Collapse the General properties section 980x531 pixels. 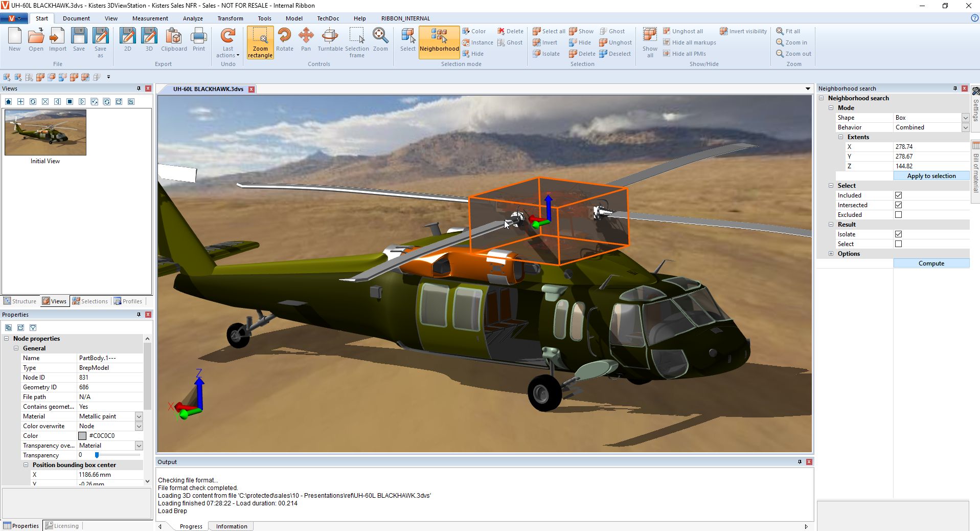[16, 348]
